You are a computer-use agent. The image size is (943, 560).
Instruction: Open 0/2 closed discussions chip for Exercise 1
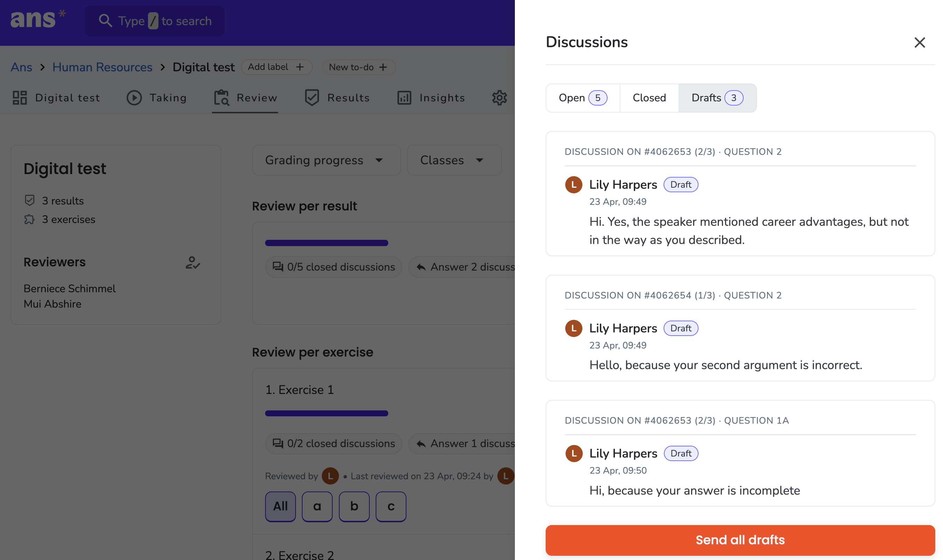click(x=333, y=443)
